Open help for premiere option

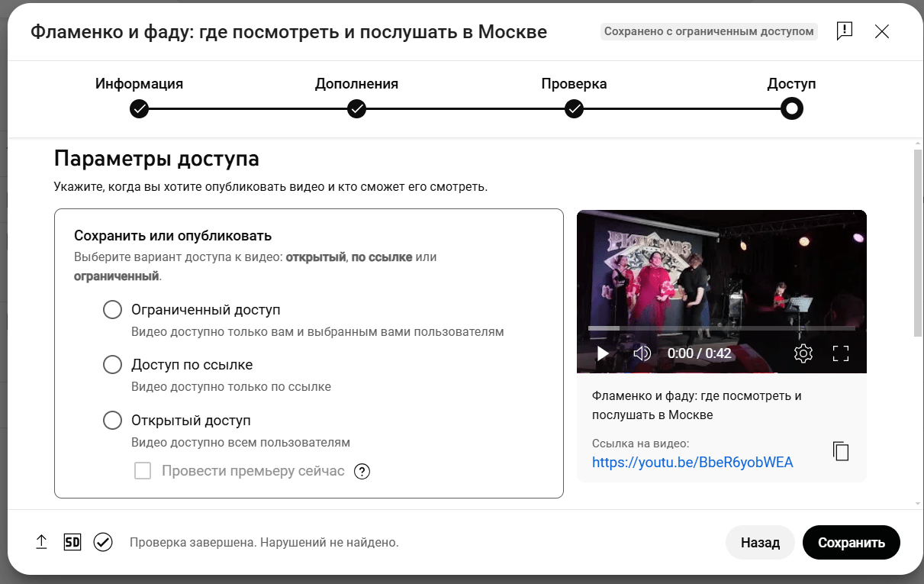pos(362,471)
